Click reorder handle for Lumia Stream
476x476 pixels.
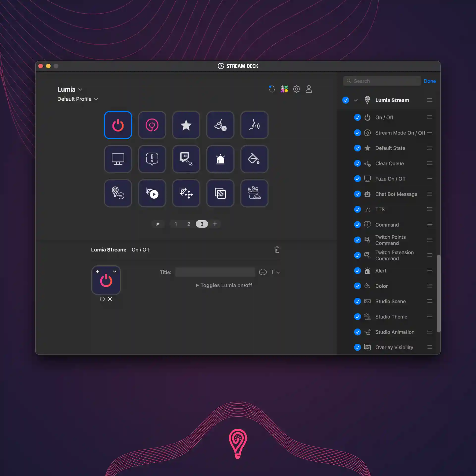(x=430, y=100)
